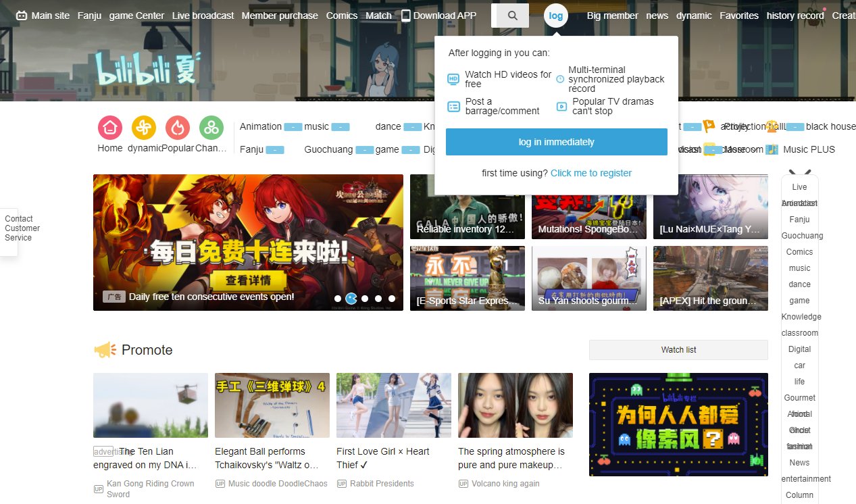
Task: Open the yellow dynamic pinwheel icon
Action: point(144,128)
